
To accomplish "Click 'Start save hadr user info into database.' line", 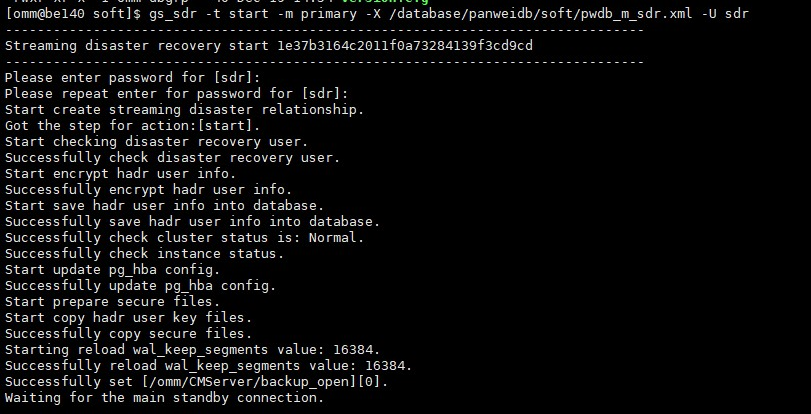I will 164,206.
